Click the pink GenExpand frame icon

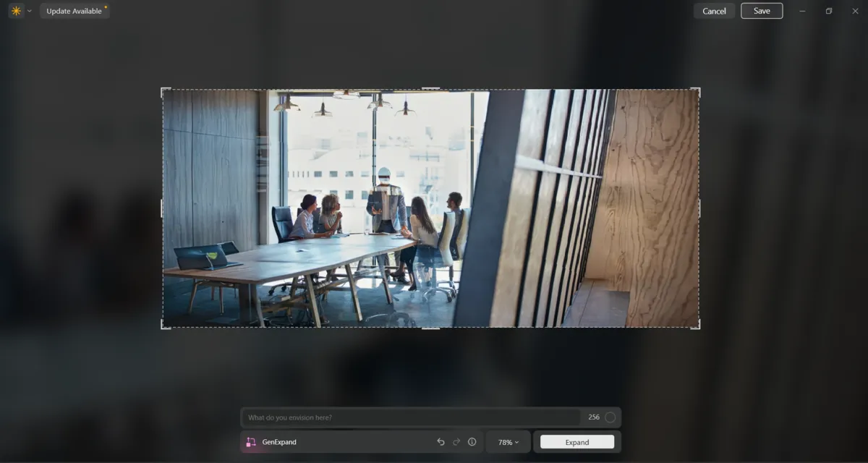250,441
